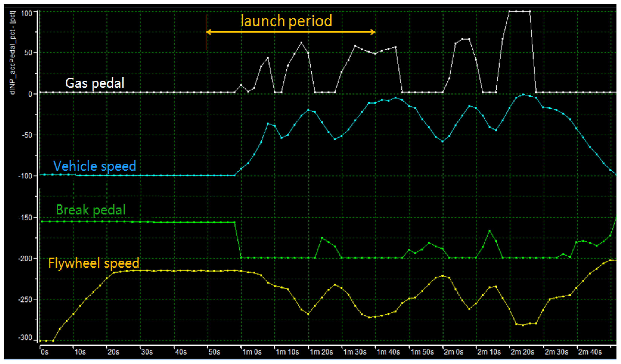This screenshot has width=621, height=364.
Task: Click the '1m 0s' time axis label
Action: tap(252, 352)
